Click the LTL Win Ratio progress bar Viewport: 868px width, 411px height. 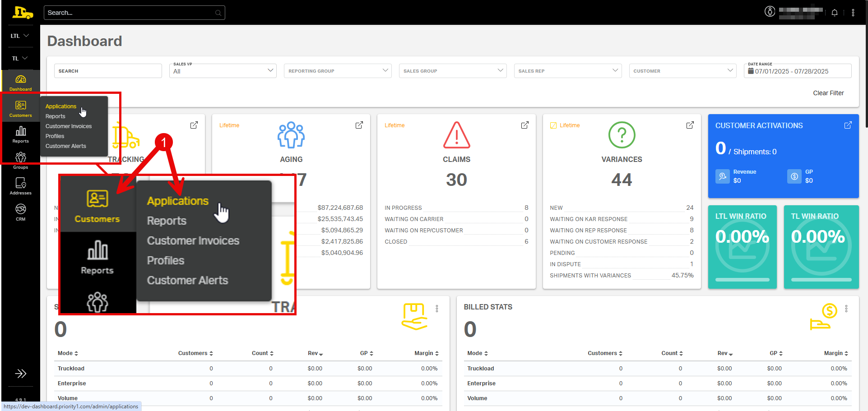click(743, 280)
